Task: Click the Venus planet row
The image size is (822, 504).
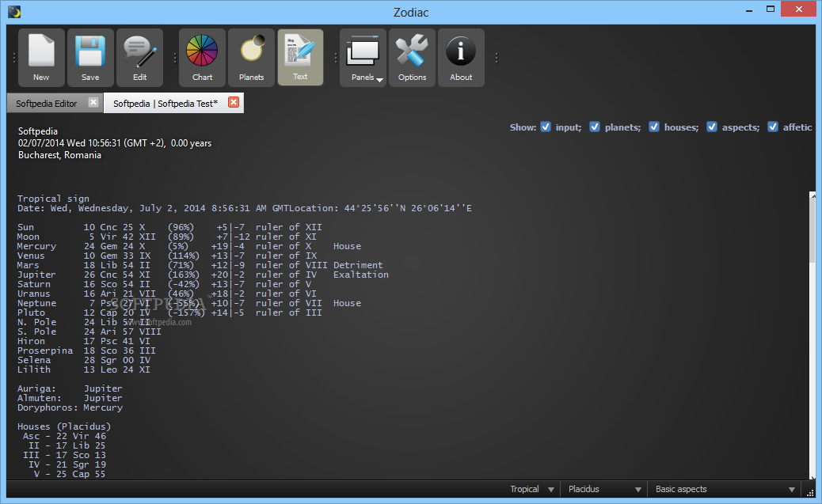Action: coord(167,256)
